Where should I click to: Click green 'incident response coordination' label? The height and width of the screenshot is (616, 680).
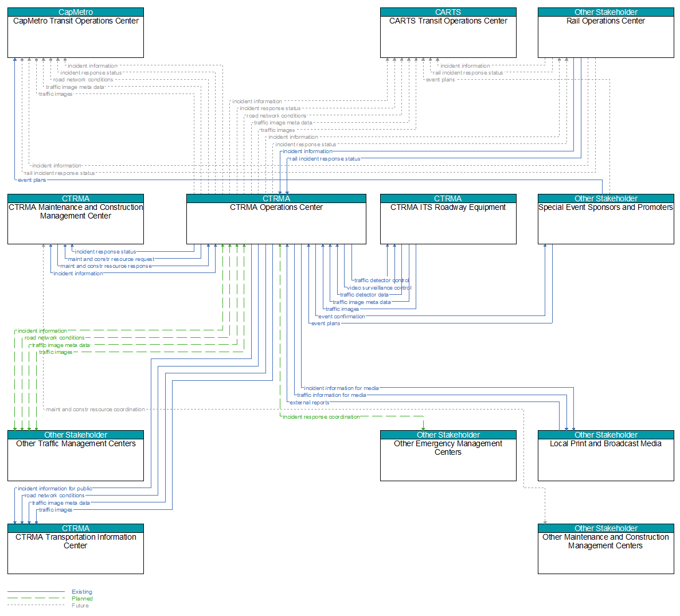point(321,416)
